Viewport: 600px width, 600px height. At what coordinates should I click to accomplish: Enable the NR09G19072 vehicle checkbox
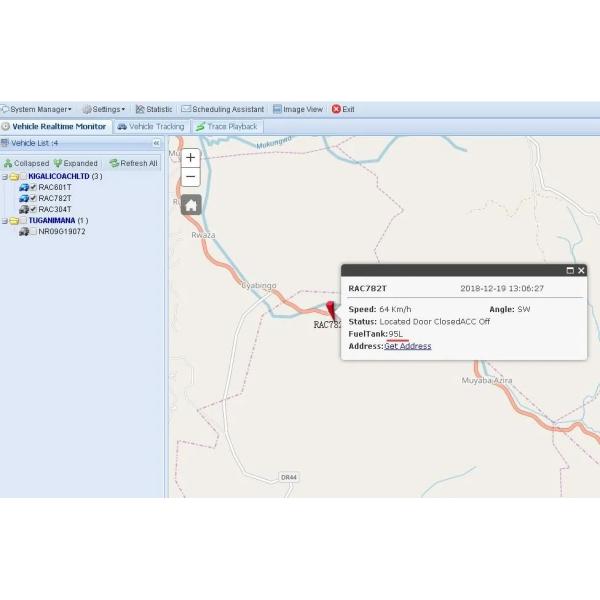click(33, 231)
